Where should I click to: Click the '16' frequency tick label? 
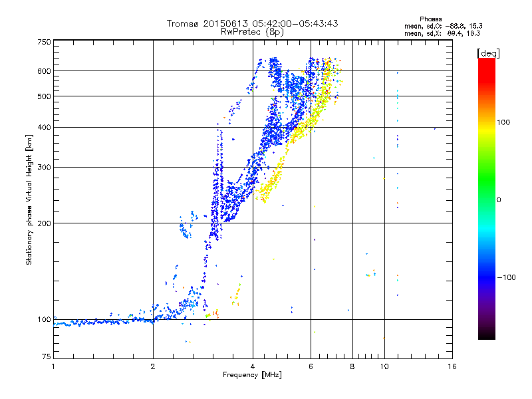pos(452,366)
